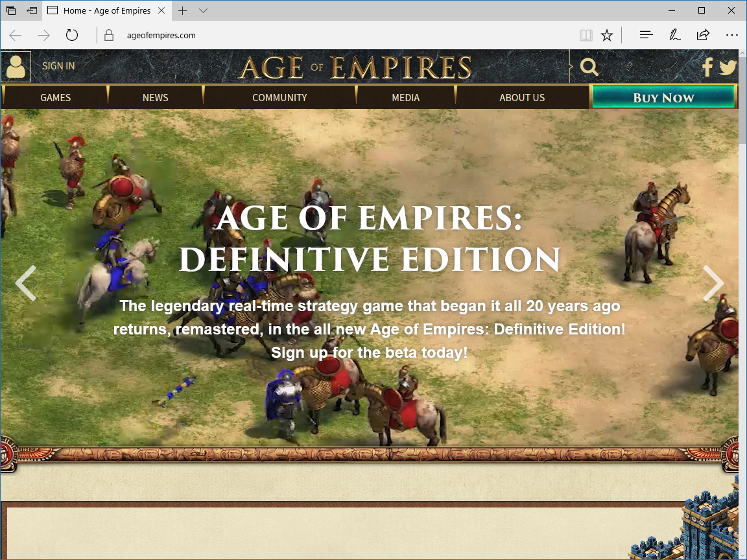
Task: Share the page using the share icon
Action: [703, 35]
